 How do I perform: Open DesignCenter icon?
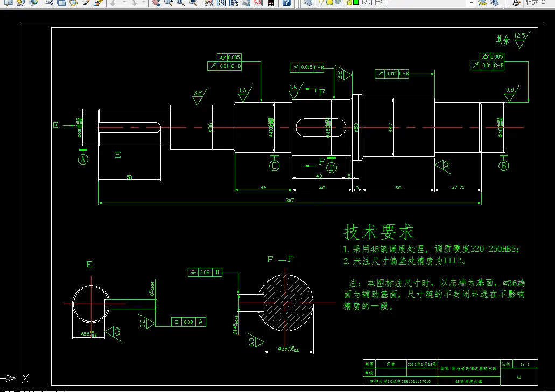(x=221, y=3)
